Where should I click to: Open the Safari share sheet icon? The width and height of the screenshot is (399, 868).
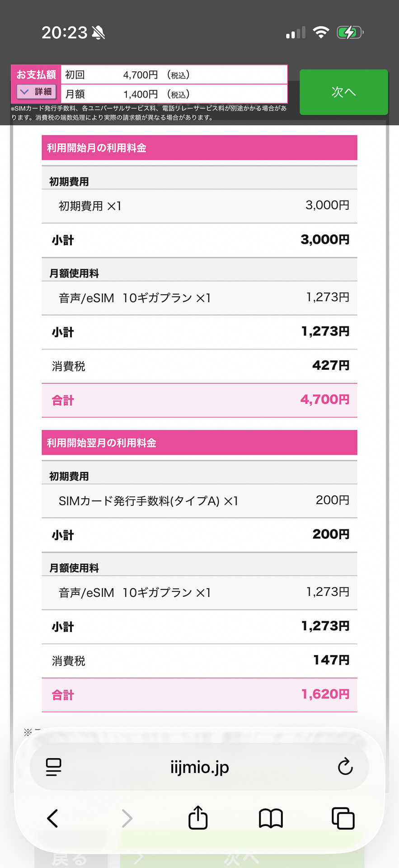[x=198, y=818]
